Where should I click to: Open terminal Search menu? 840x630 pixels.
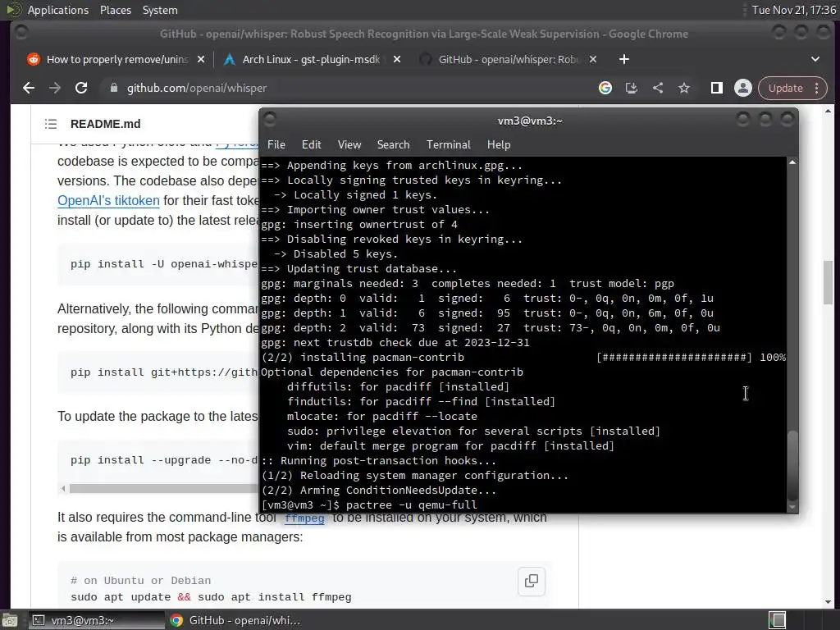pyautogui.click(x=393, y=144)
